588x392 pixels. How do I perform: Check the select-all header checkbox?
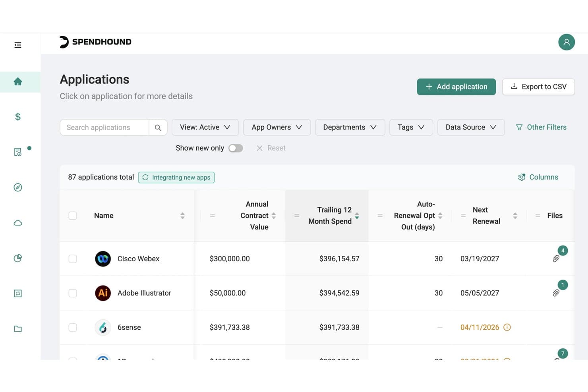coord(73,216)
